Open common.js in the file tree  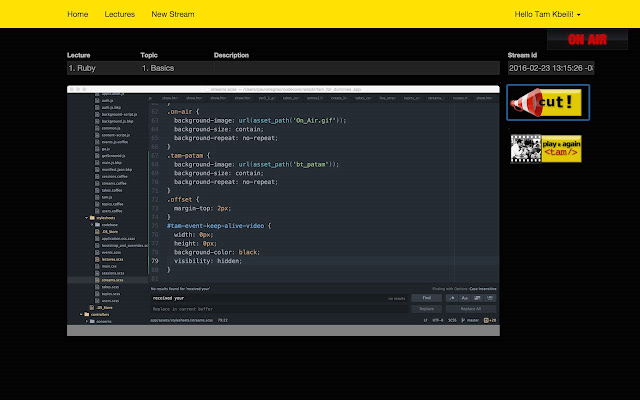coord(110,128)
